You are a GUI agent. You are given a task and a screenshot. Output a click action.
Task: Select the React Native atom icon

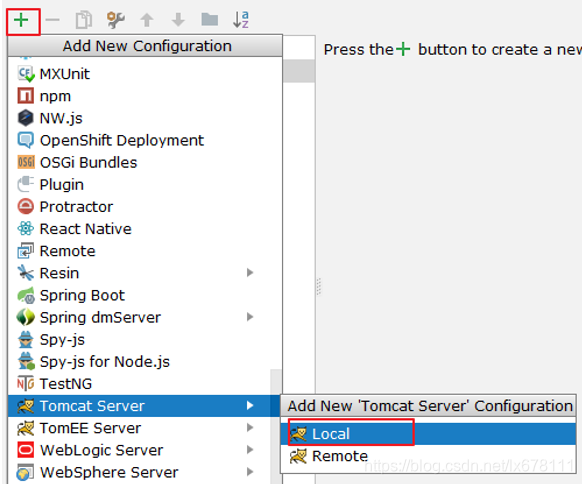pos(26,229)
